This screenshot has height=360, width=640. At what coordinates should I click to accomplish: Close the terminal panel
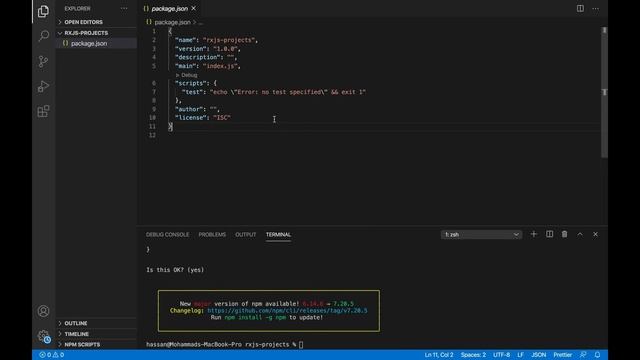coord(596,234)
